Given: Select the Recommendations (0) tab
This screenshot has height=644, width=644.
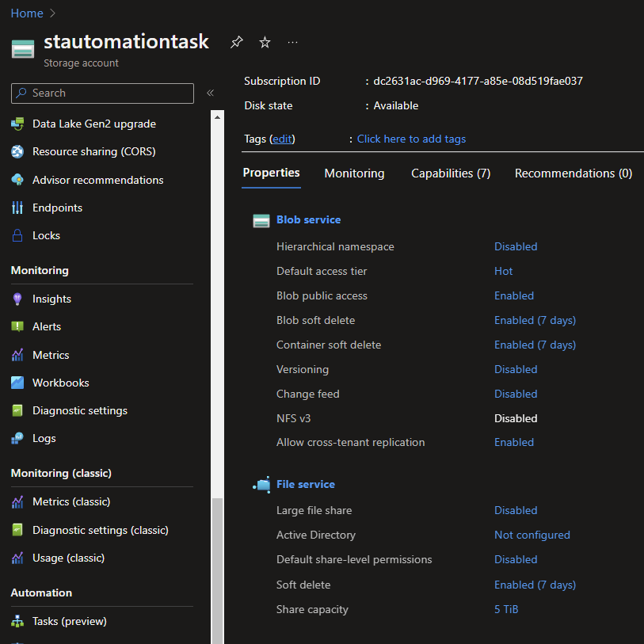Looking at the screenshot, I should click(573, 173).
